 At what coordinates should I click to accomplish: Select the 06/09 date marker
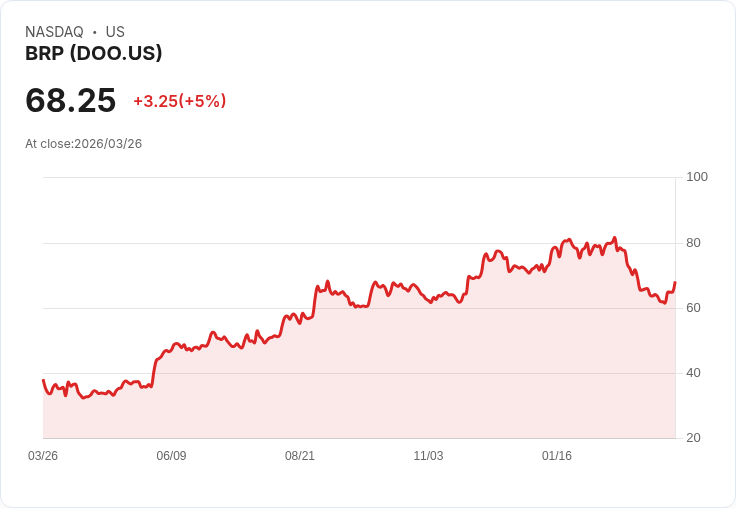pyautogui.click(x=171, y=456)
